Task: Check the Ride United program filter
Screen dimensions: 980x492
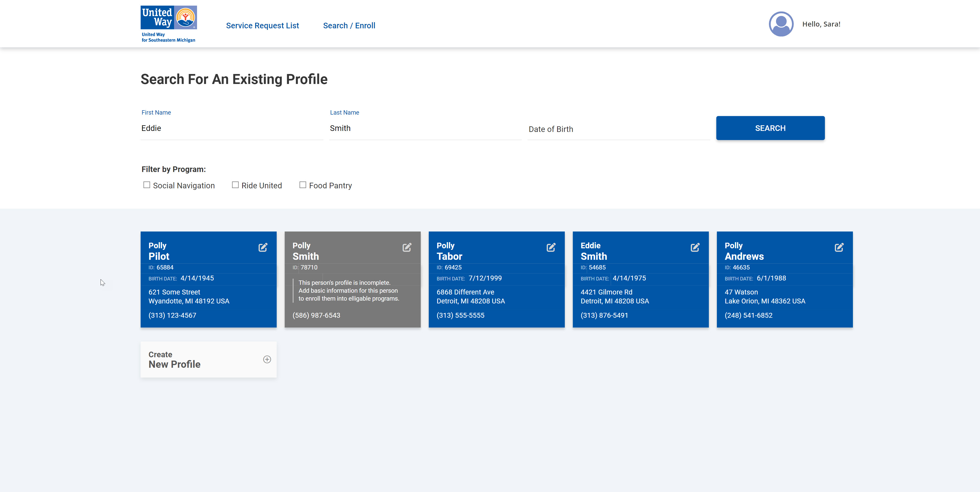Action: 236,185
